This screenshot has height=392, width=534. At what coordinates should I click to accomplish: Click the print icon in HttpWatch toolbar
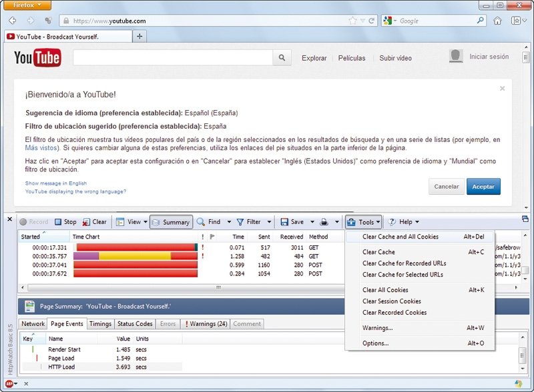click(x=324, y=222)
